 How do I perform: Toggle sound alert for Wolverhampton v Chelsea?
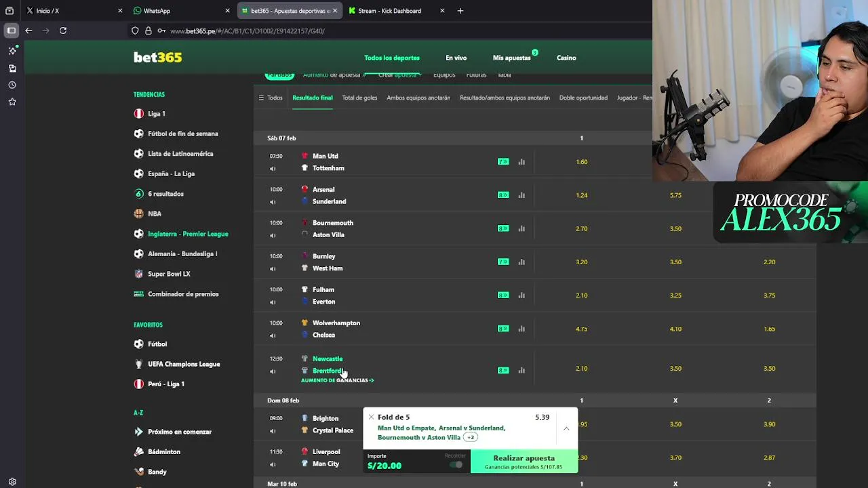(273, 335)
